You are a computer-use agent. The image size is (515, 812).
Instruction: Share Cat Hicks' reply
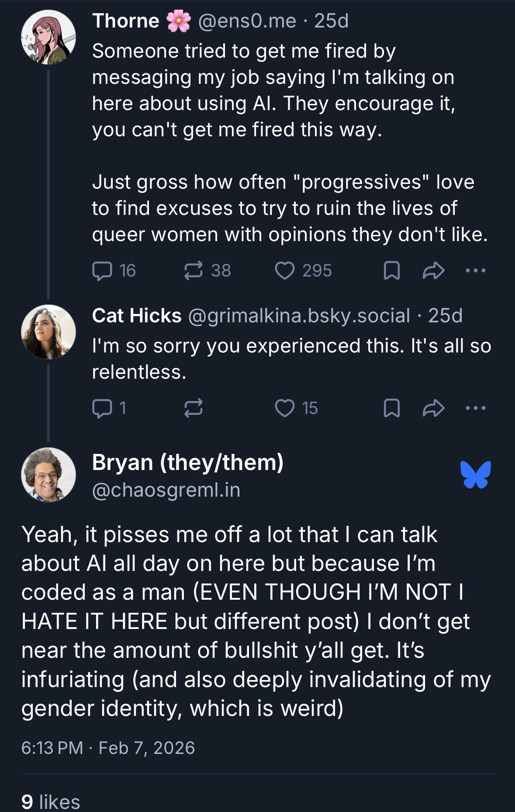coord(433,409)
